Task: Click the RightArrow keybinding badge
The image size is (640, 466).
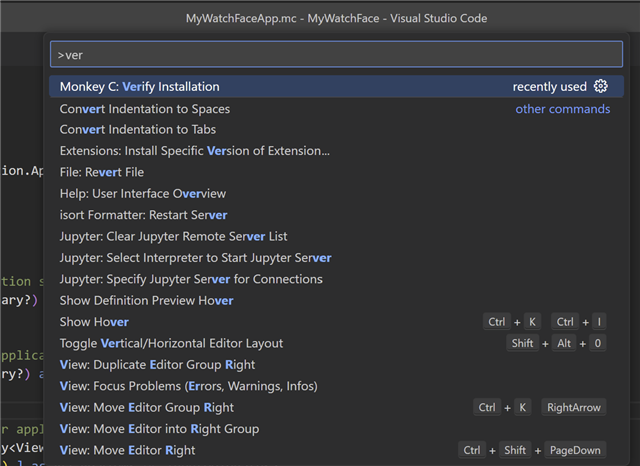Action: coord(573,407)
